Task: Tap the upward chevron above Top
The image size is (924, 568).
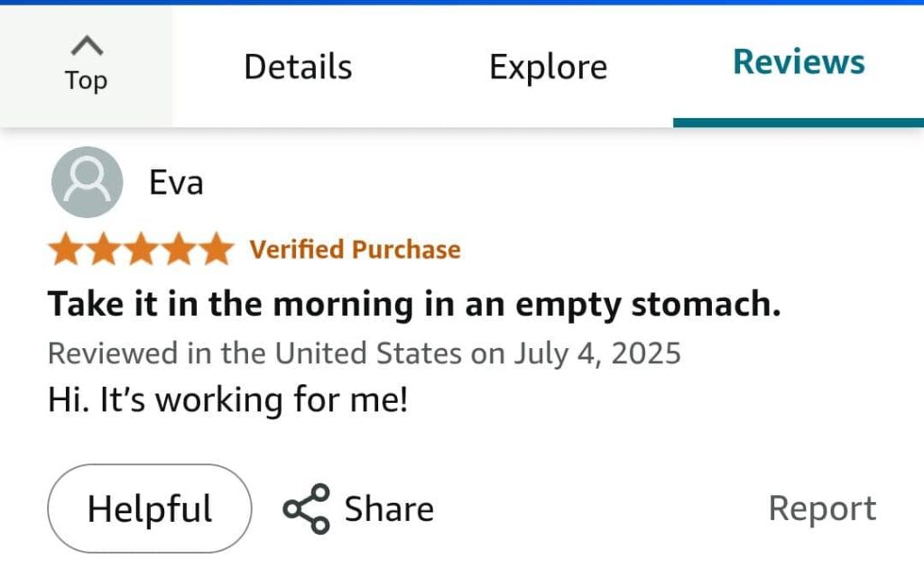Action: pos(86,44)
